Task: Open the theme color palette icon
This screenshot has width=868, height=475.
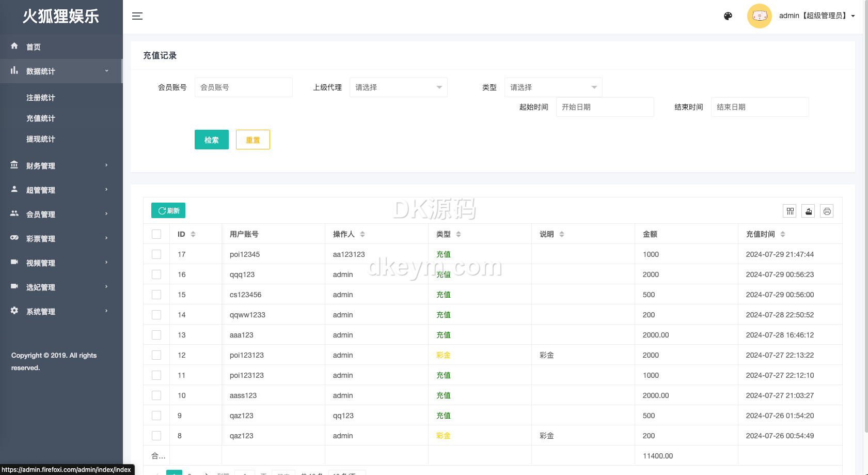Action: [728, 16]
